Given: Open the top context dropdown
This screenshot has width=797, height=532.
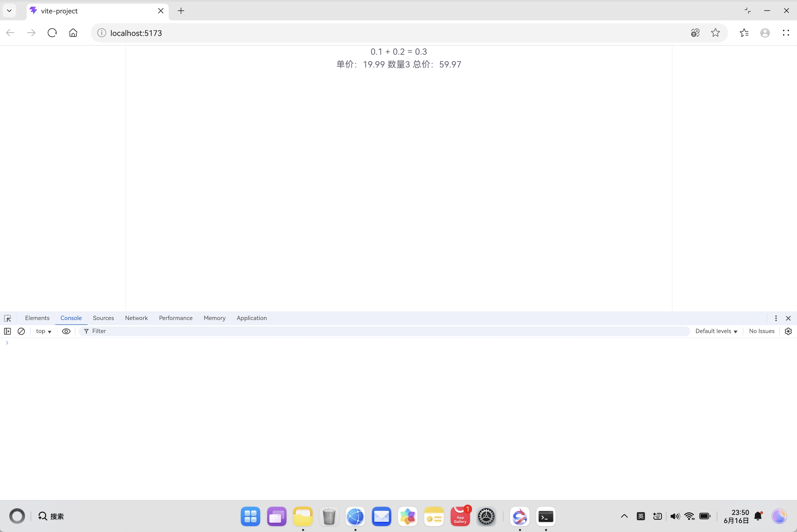Looking at the screenshot, I should point(43,331).
